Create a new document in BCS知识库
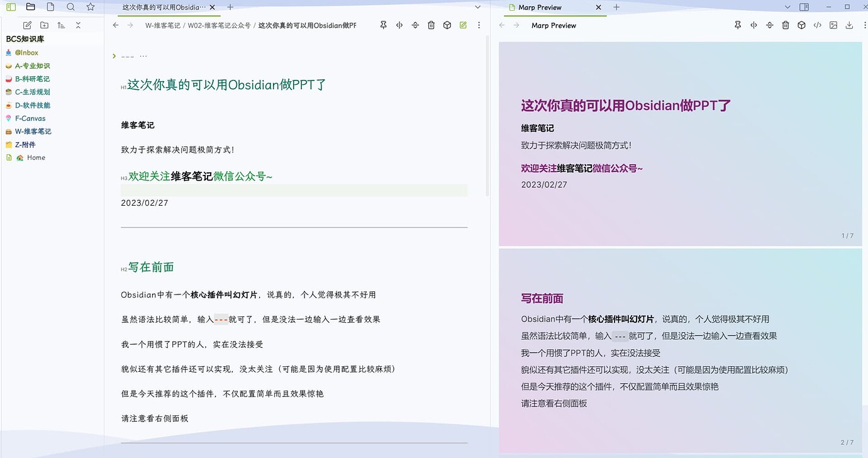 [x=26, y=25]
